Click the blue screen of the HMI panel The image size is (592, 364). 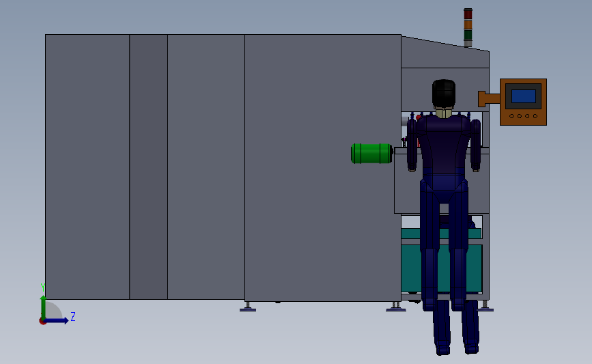coord(523,96)
